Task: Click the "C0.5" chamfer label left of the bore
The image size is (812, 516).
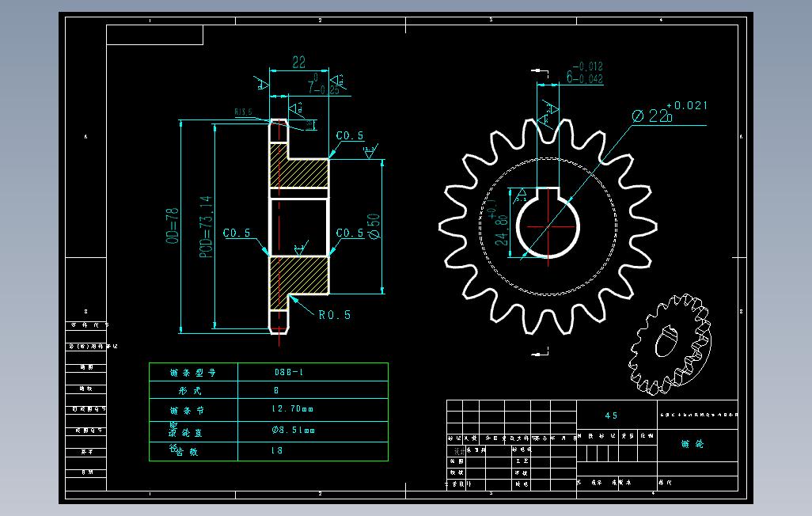Action: (237, 233)
